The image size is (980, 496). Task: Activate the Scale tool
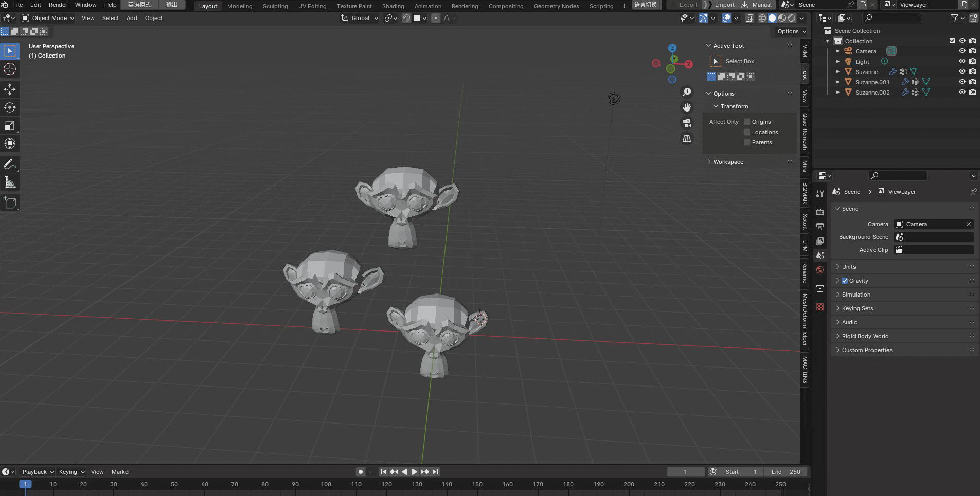(x=10, y=125)
